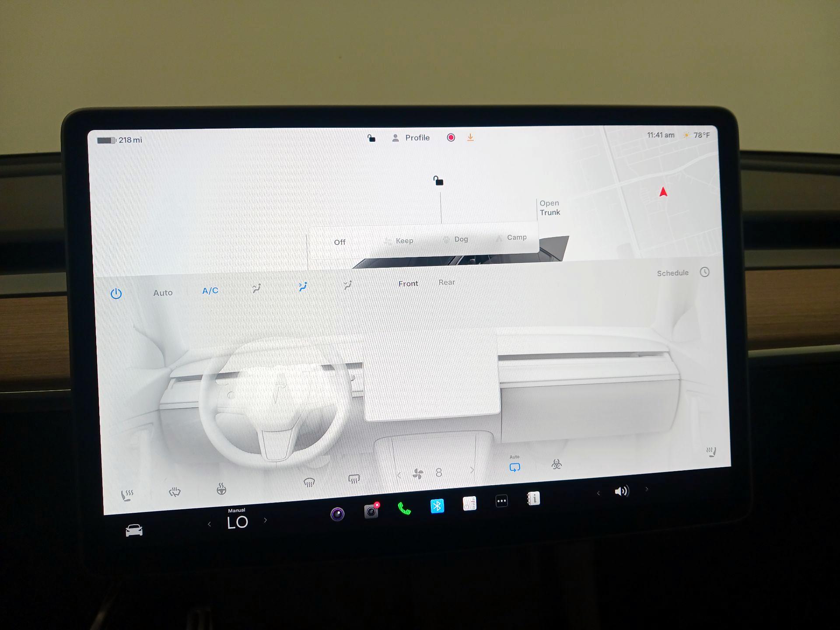Turn on driver seat heater icon
Viewport: 840px width, 630px height.
(x=127, y=495)
